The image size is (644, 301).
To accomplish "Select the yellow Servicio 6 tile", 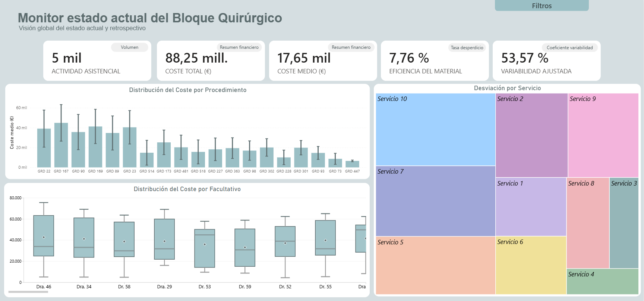I will (531, 265).
